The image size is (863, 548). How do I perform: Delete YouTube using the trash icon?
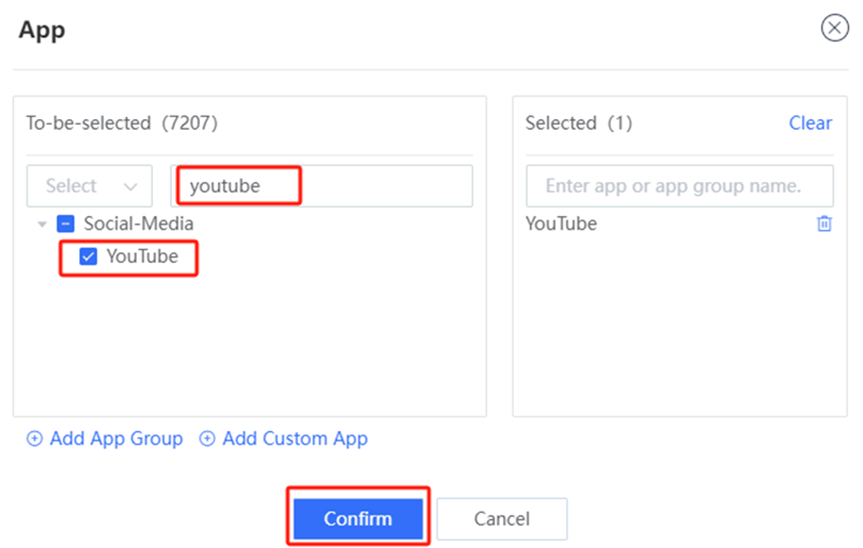click(x=824, y=223)
